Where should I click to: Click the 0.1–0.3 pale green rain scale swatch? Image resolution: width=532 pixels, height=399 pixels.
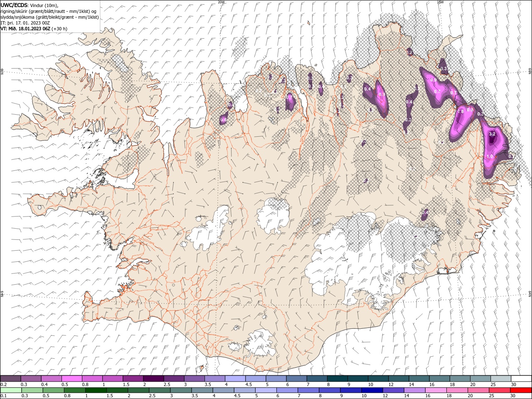tap(11, 390)
